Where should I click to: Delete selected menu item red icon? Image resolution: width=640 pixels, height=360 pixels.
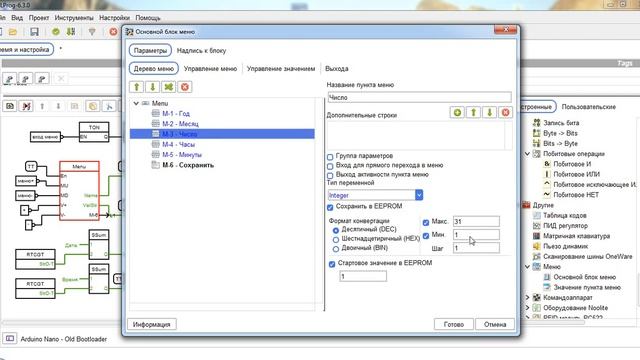184,87
